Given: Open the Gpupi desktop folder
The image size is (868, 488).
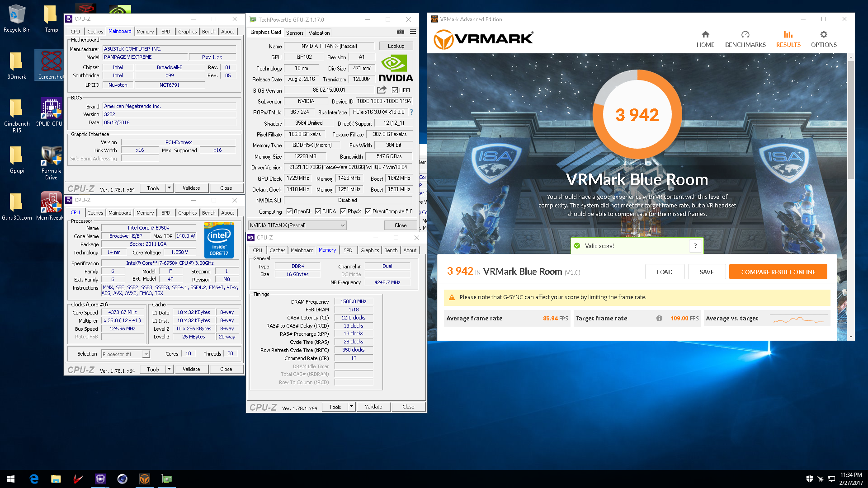Looking at the screenshot, I should 17,160.
